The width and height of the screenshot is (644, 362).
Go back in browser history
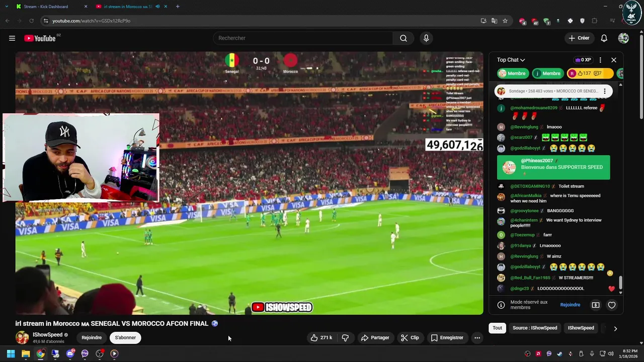pyautogui.click(x=7, y=21)
